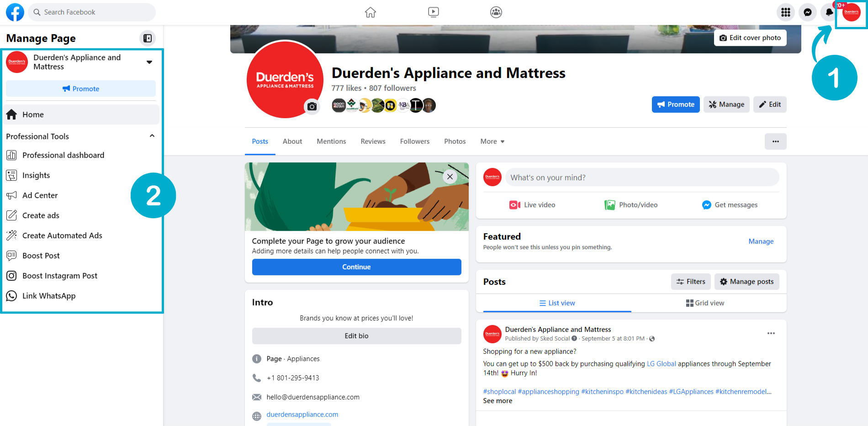Image resolution: width=868 pixels, height=426 pixels.
Task: Click the Facebook logo icon
Action: [15, 12]
